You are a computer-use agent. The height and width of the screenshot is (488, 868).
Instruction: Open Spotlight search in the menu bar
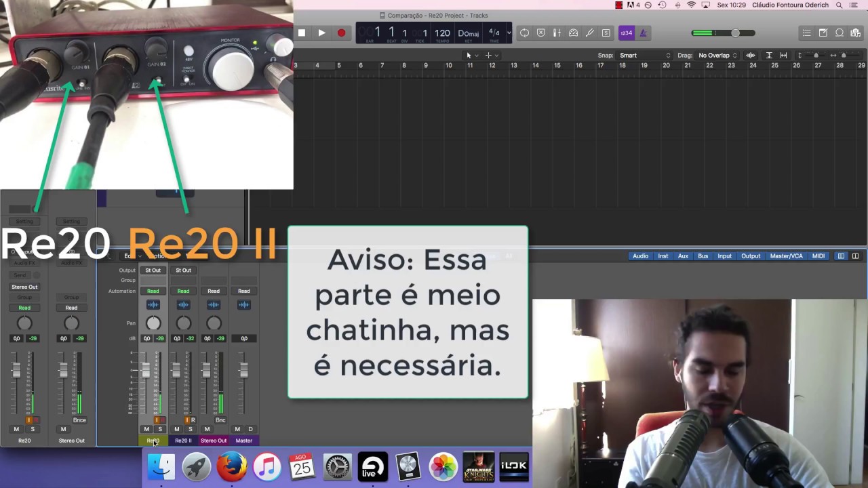(x=840, y=5)
